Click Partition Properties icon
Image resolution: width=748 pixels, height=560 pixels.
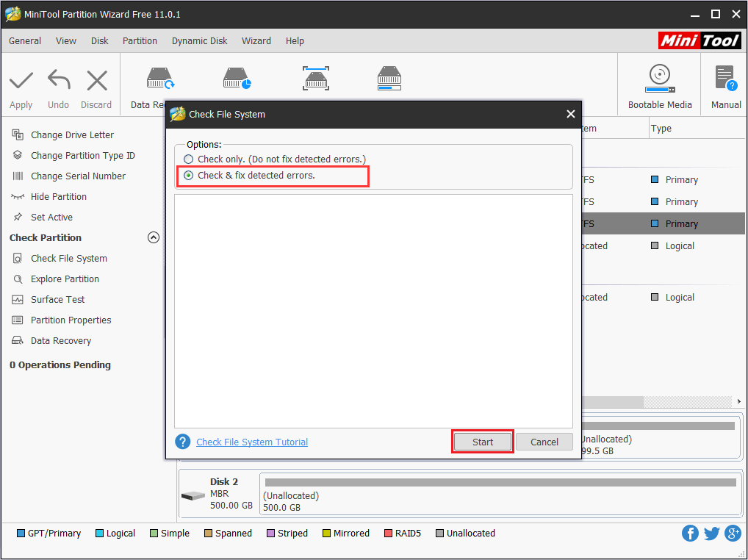18,320
